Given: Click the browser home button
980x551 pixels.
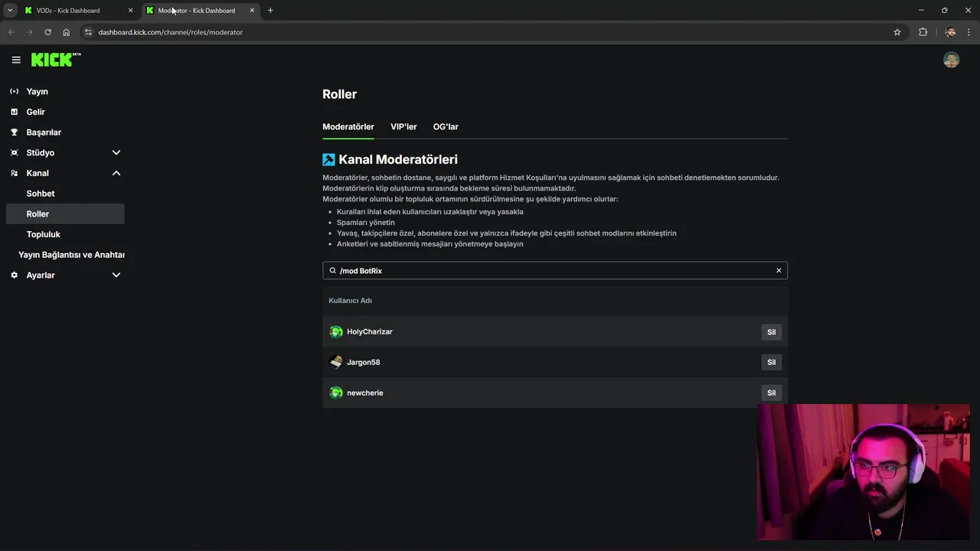Looking at the screenshot, I should coord(66,32).
